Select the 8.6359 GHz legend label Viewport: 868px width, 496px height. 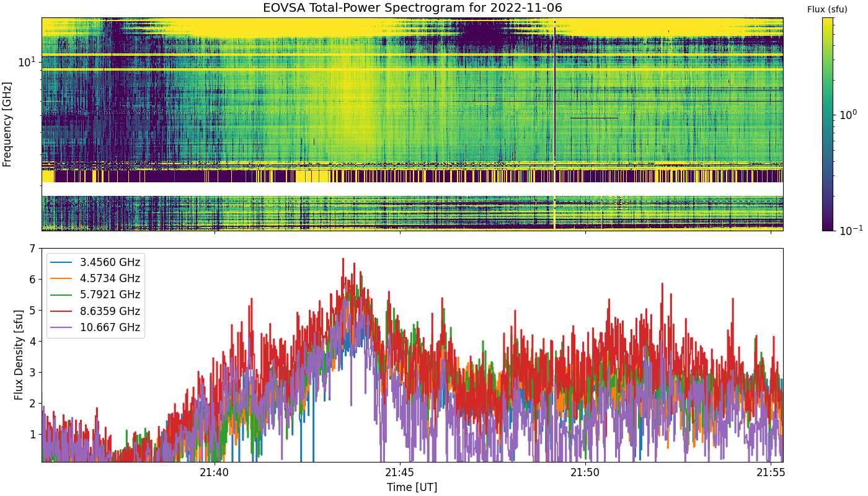pos(110,311)
